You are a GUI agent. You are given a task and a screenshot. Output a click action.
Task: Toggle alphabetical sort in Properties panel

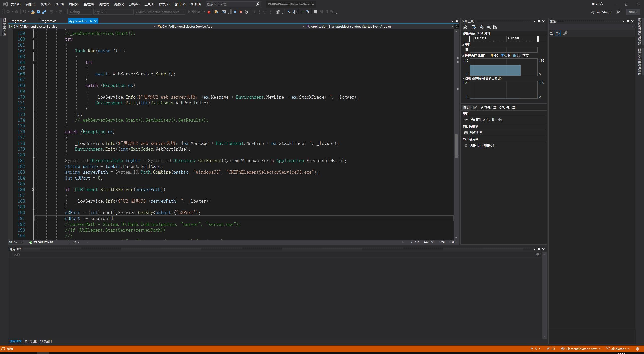[x=558, y=33]
